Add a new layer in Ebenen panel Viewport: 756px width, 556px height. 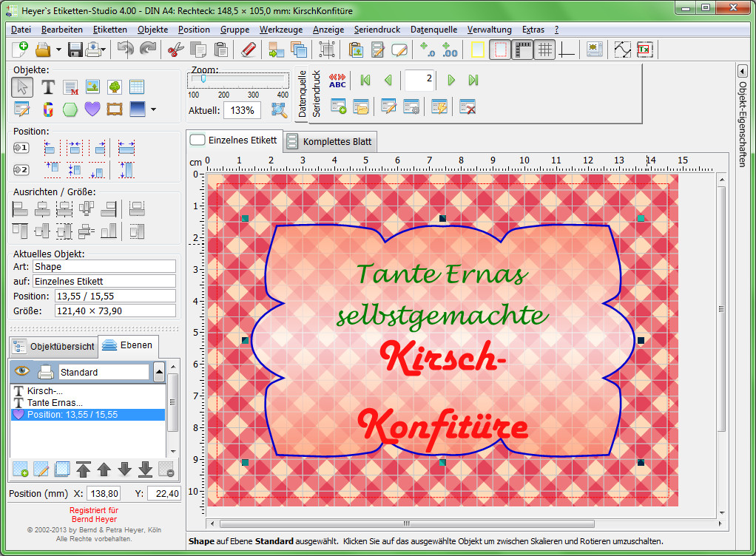(x=21, y=469)
